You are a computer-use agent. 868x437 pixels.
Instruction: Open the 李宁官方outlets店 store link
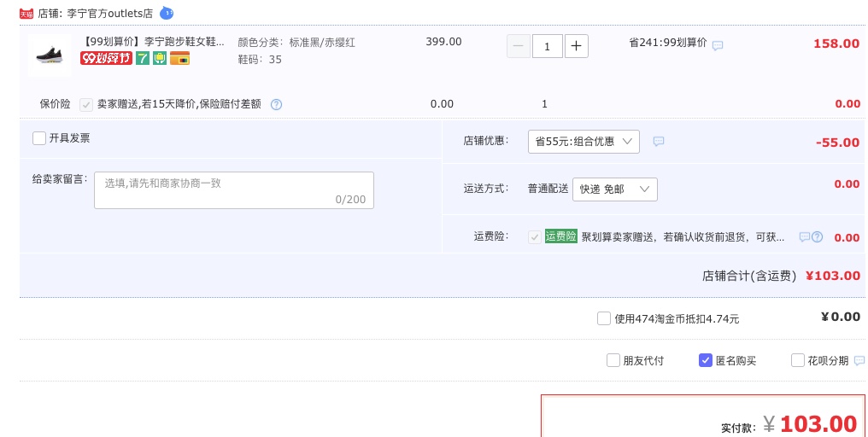pos(109,14)
